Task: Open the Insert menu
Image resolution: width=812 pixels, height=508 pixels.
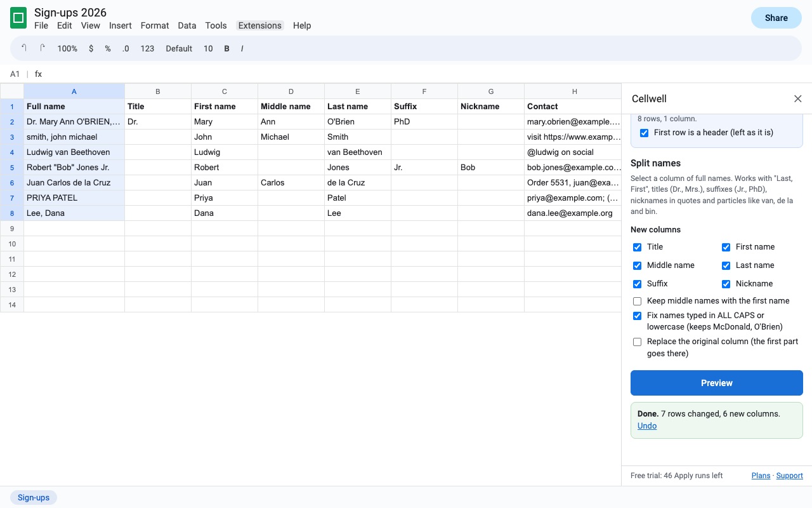Action: coord(121,25)
